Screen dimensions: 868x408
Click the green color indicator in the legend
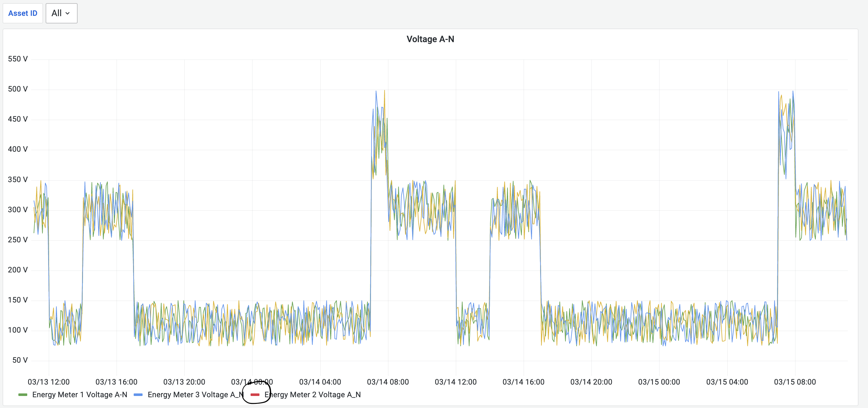click(22, 394)
